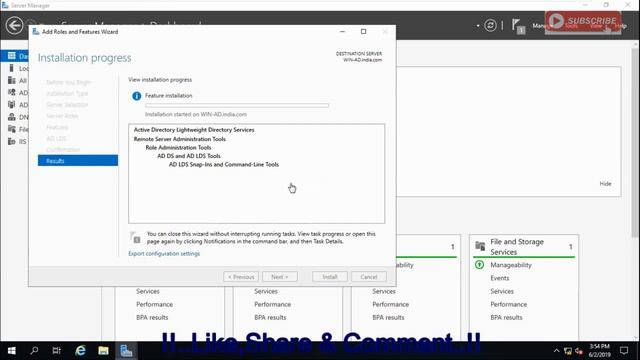The height and width of the screenshot is (360, 640).
Task: Click Services in File and Storage Services tile
Action: tap(502, 291)
